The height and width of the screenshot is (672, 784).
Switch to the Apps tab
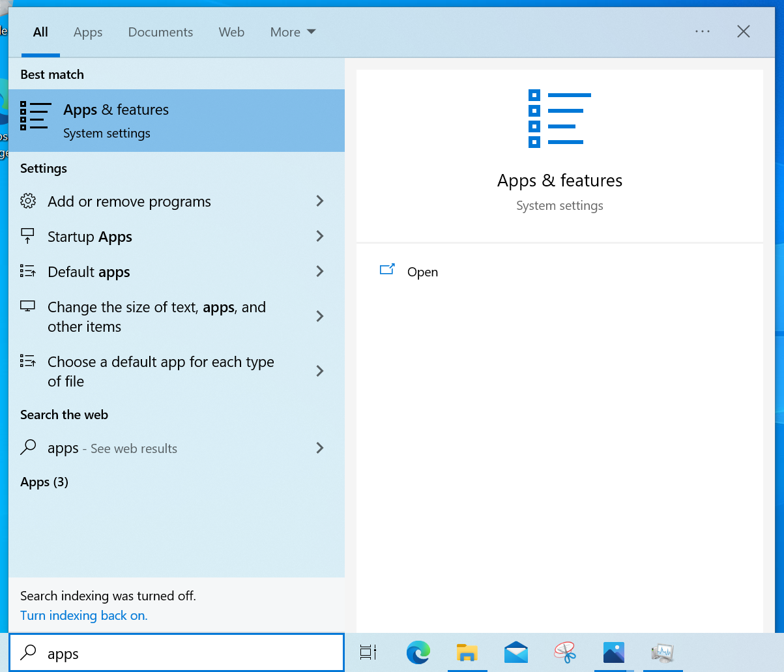tap(87, 31)
